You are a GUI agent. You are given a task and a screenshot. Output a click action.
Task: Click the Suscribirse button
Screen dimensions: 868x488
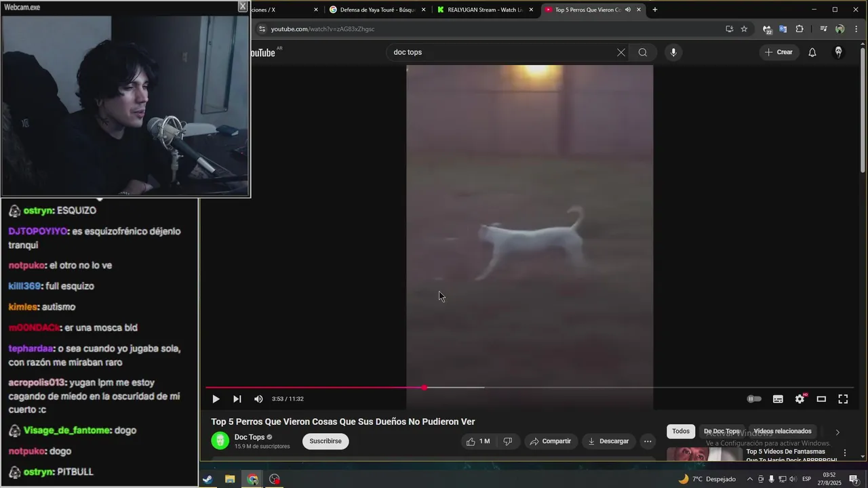(325, 441)
